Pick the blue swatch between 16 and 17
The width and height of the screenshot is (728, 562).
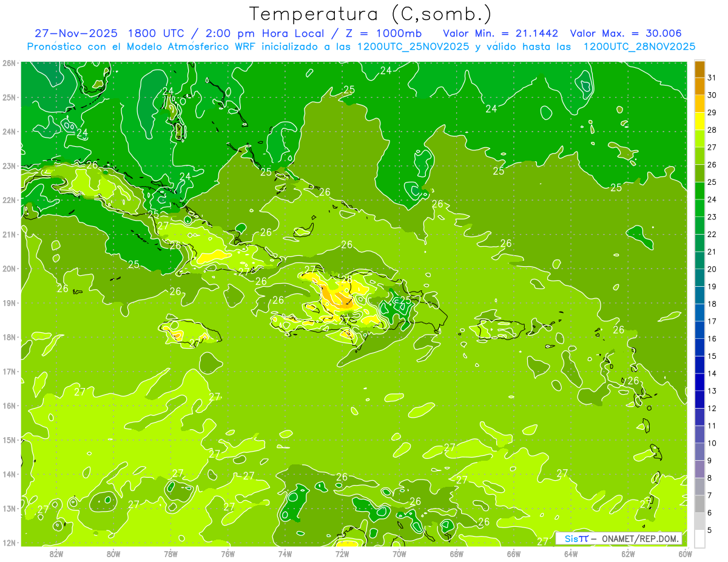click(700, 330)
